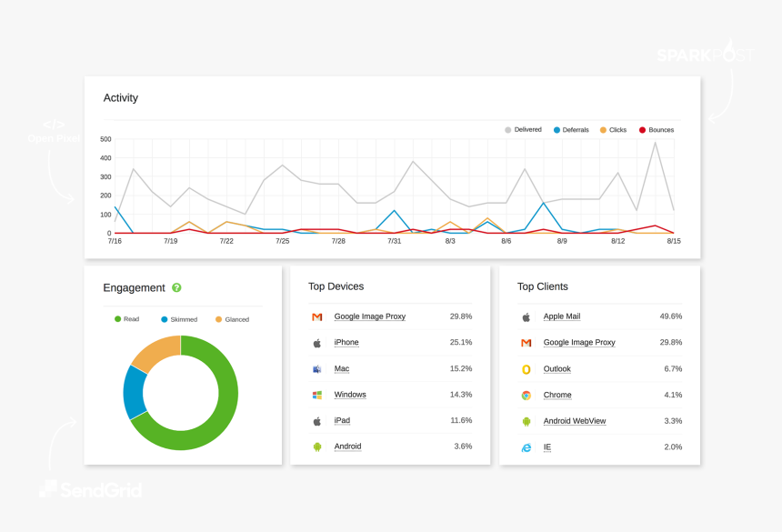Click the blue Skimmed donut segment
The width and height of the screenshot is (782, 532).
(134, 392)
